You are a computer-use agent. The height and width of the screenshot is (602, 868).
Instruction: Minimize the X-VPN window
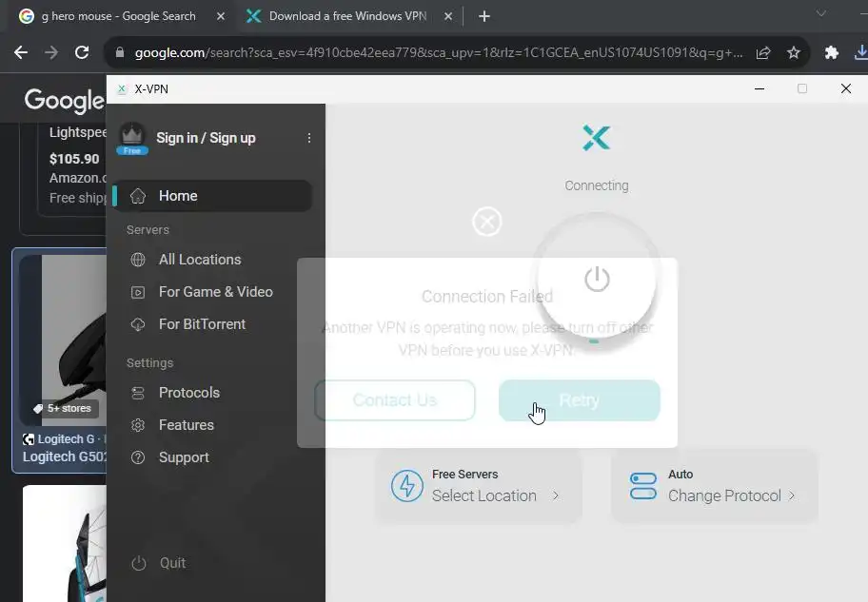[759, 88]
